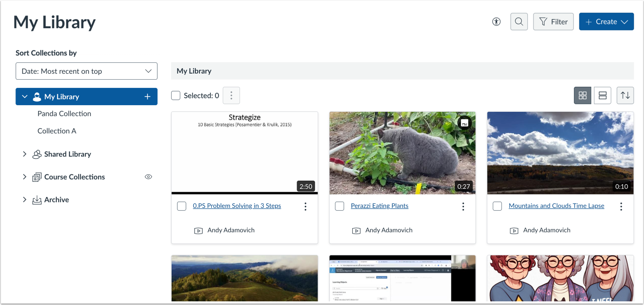Collapse the My Library tree chevron

(25, 97)
